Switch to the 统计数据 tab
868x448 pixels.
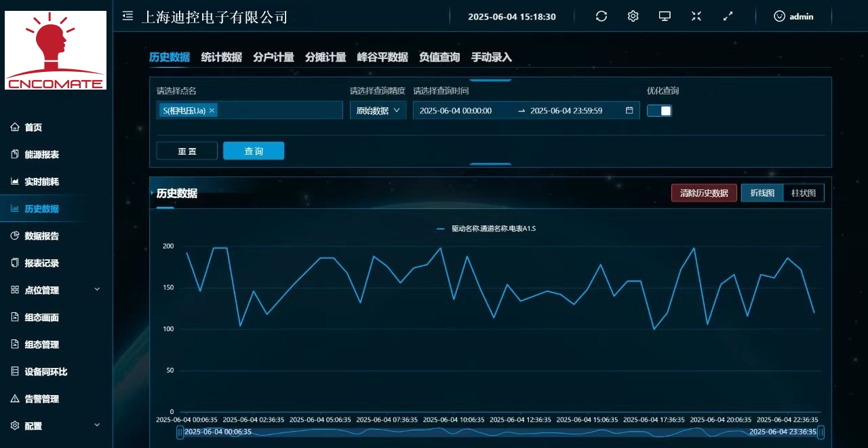(x=221, y=57)
